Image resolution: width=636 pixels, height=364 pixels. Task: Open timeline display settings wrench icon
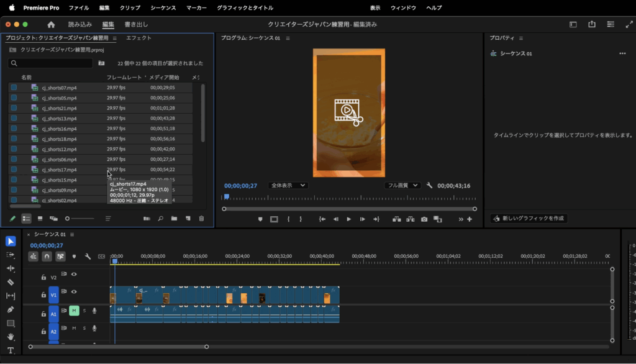click(x=88, y=256)
